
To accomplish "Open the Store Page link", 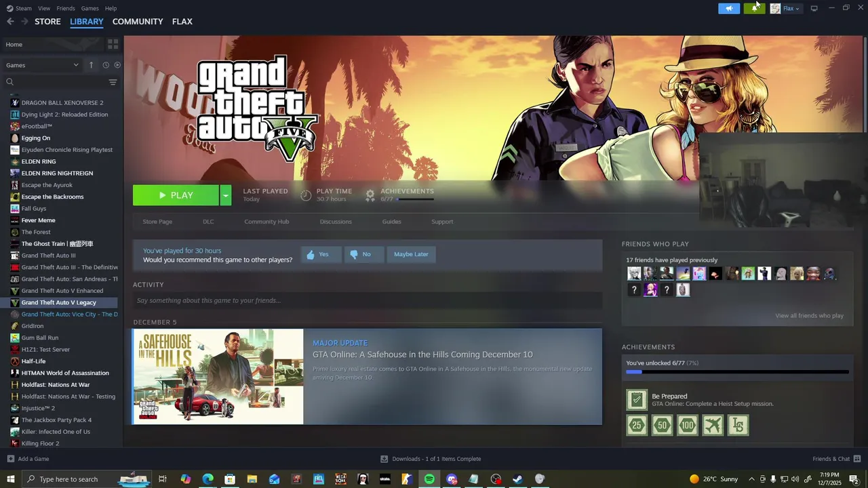I will pos(157,222).
